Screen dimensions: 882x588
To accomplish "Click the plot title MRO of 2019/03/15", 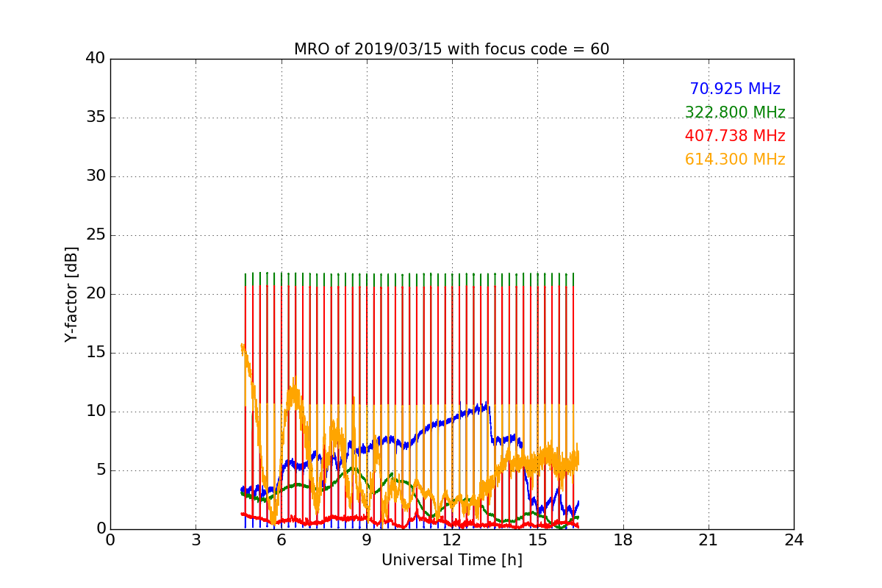I will [451, 49].
